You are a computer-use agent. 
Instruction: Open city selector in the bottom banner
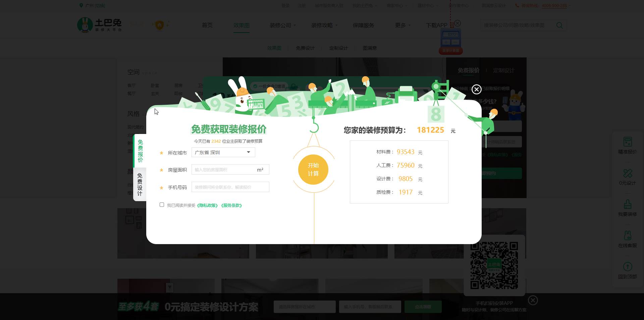[x=305, y=307]
